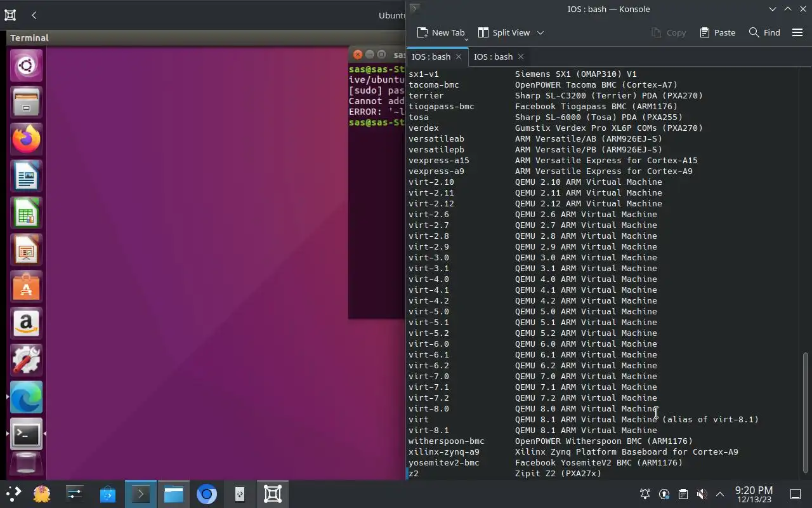Open the KDE application launcher
812x508 pixels.
(13, 494)
